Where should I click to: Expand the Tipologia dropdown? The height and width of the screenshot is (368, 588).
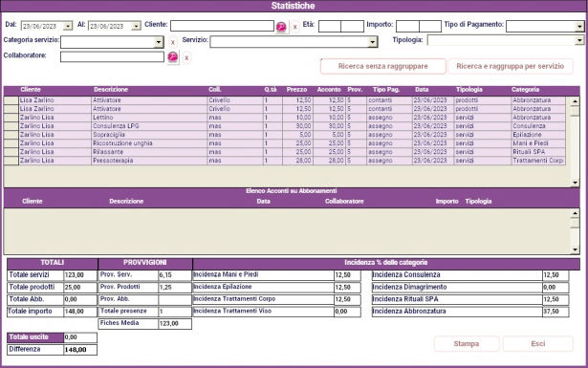[x=579, y=40]
